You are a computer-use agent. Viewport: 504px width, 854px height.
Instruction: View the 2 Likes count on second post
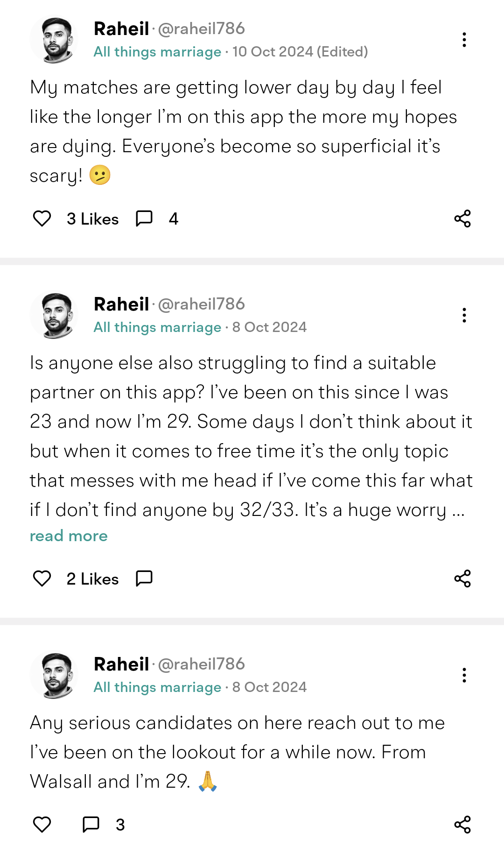coord(92,579)
